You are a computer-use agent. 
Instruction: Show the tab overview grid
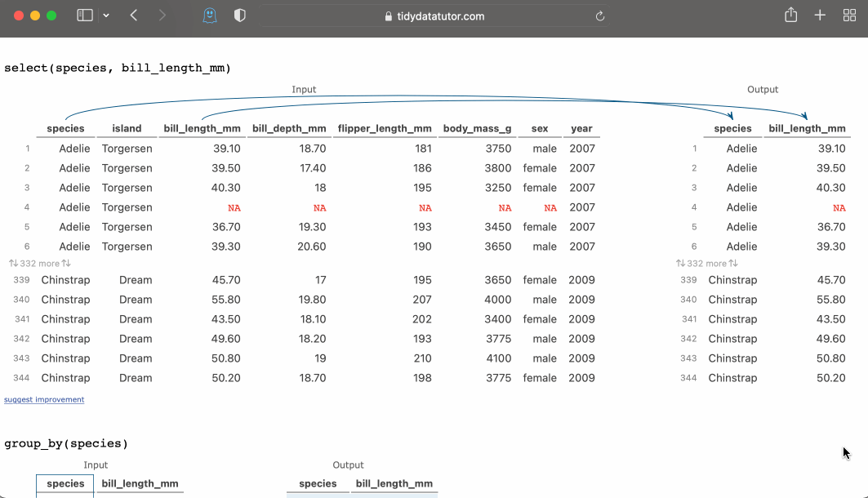(x=849, y=16)
